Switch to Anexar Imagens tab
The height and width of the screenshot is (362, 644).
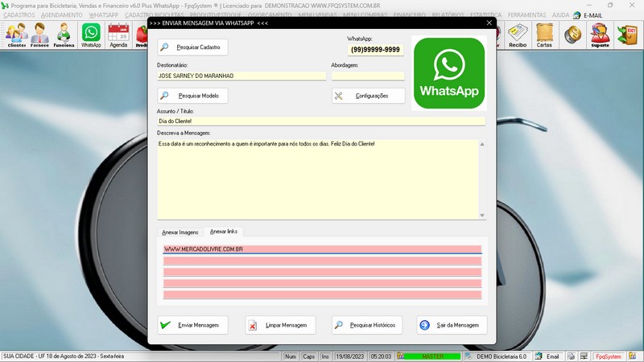180,232
